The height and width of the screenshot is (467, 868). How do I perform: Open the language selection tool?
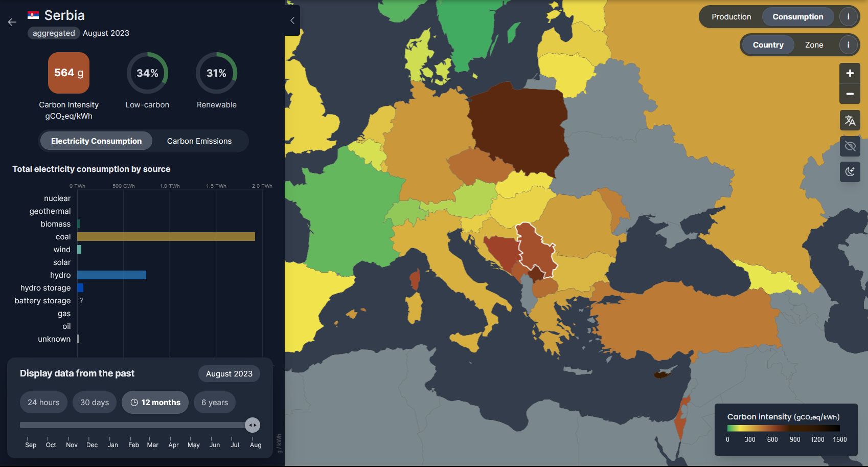850,121
